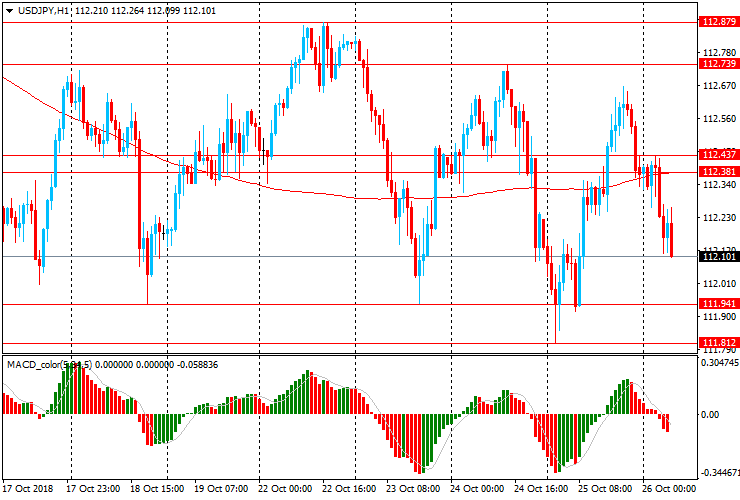Click the current price label 112.101
The height and width of the screenshot is (500, 740).
[719, 256]
